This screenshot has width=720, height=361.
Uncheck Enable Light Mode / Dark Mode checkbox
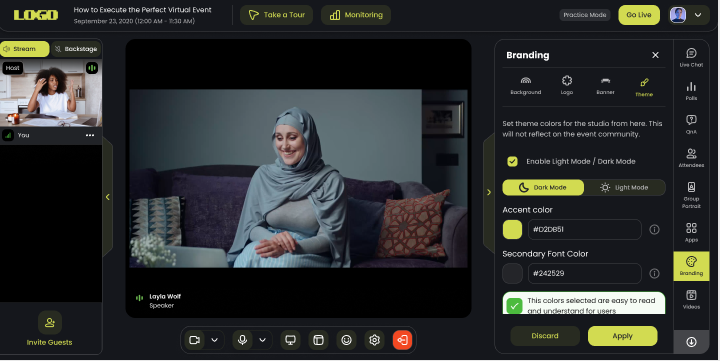(x=512, y=161)
